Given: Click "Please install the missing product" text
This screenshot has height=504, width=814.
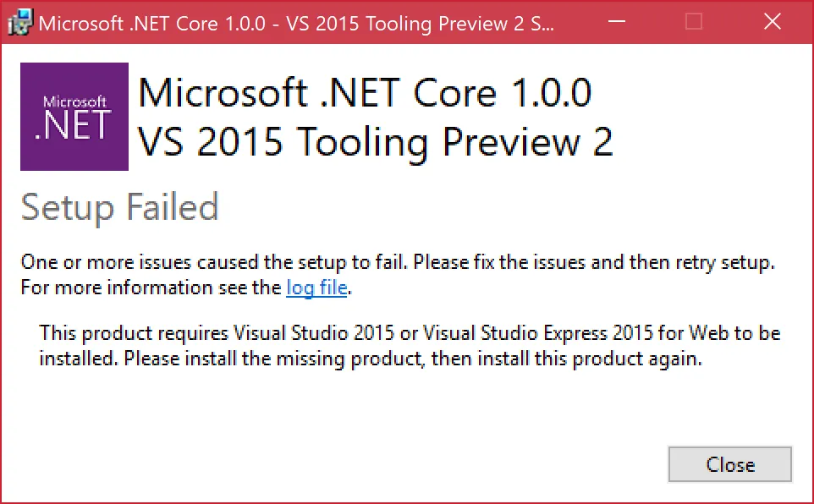Looking at the screenshot, I should (x=275, y=359).
